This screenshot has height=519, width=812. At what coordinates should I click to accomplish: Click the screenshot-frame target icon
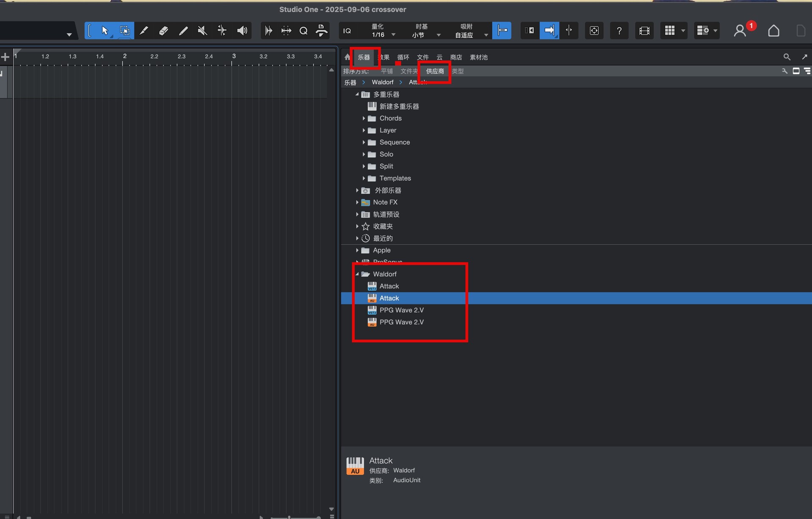(594, 30)
